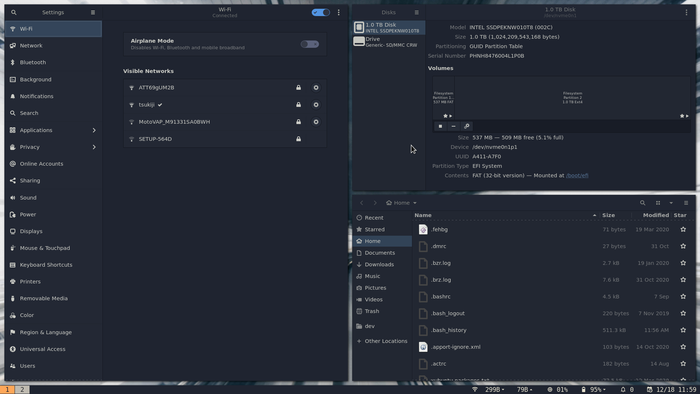Follow the /boot/efi mount link
This screenshot has width=700, height=394.
[577, 176]
